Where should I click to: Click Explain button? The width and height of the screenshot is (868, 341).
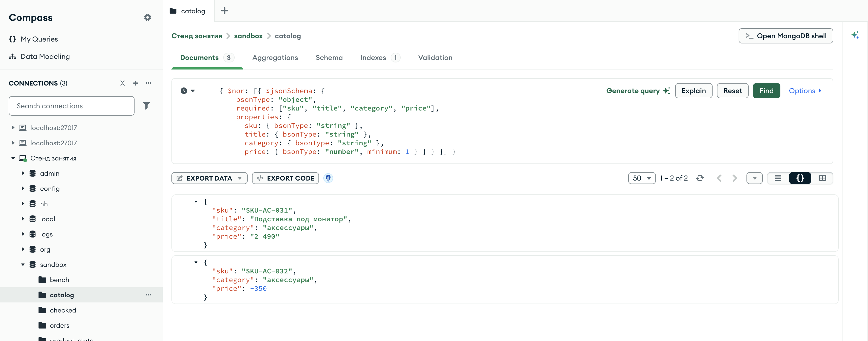tap(694, 91)
